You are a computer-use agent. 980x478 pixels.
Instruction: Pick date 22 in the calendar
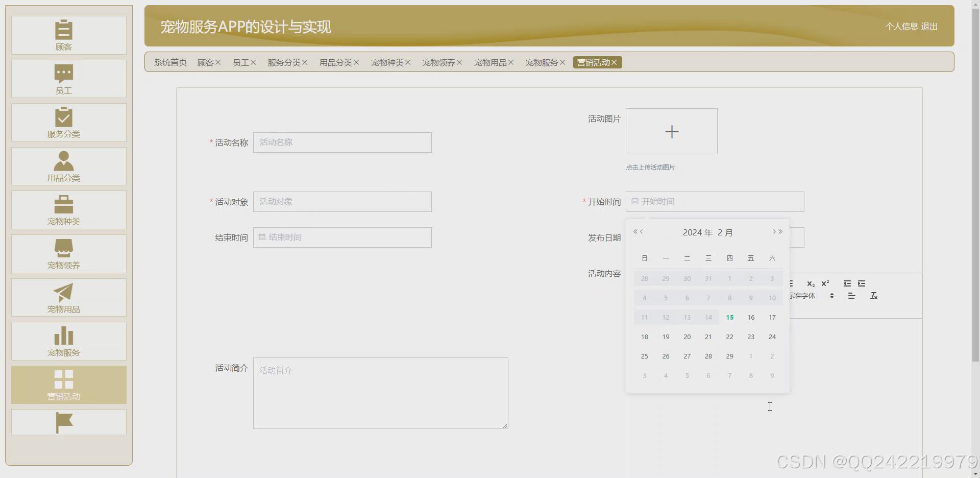click(730, 337)
